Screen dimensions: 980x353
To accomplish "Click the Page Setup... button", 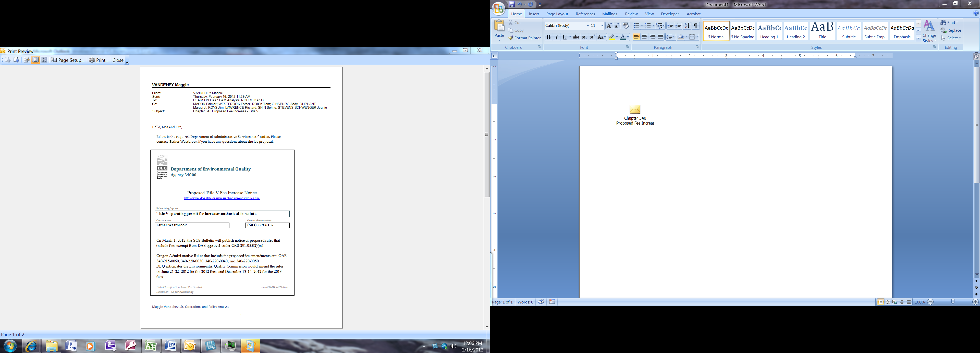I will pos(68,60).
